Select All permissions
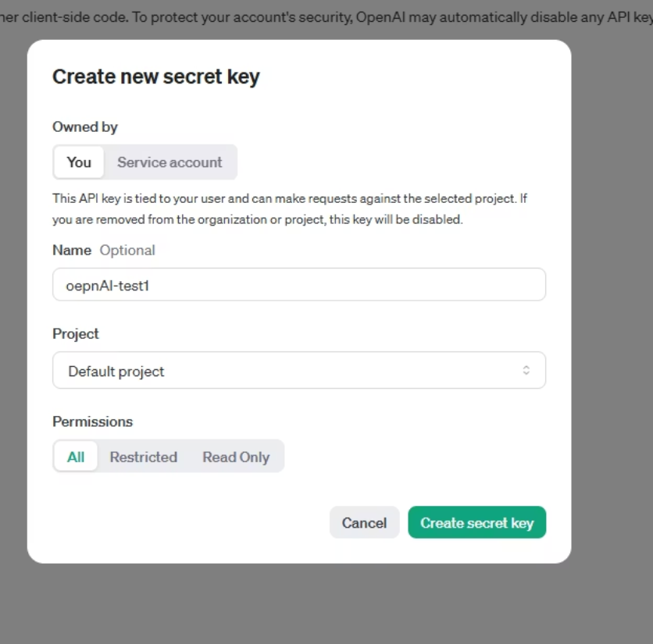653x644 pixels. [75, 457]
